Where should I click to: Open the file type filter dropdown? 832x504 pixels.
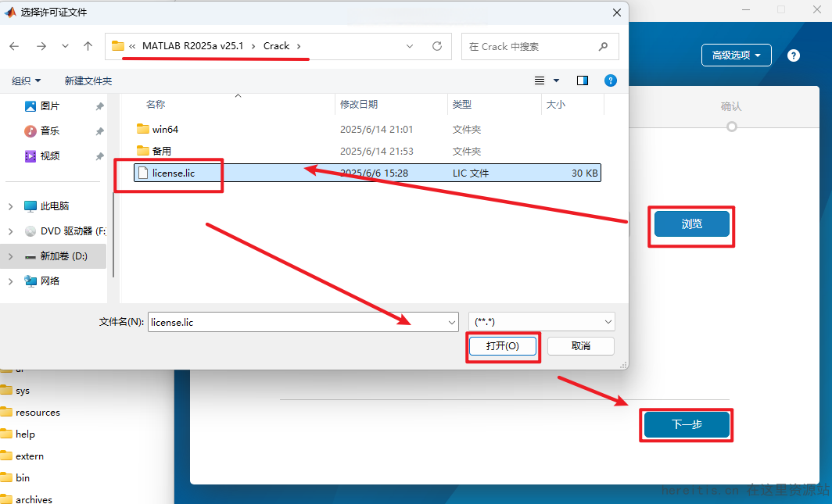(x=541, y=322)
